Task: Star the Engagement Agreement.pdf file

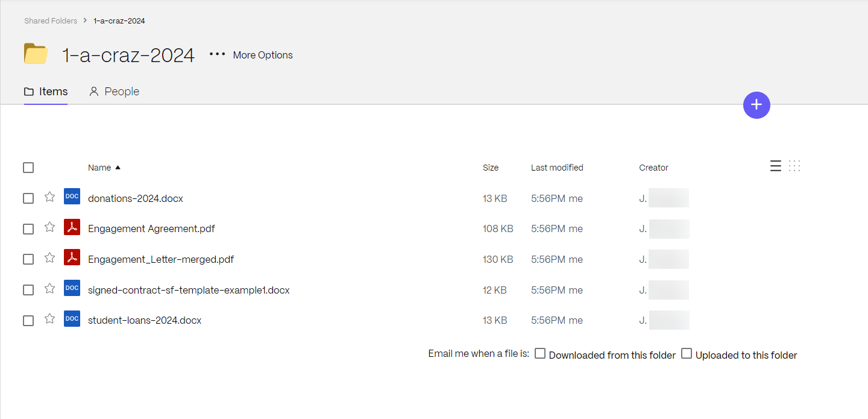Action: (50, 227)
